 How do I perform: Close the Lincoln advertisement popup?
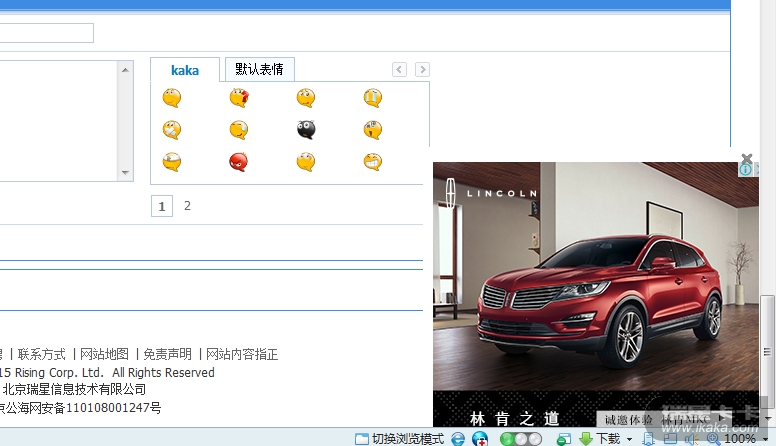(747, 158)
